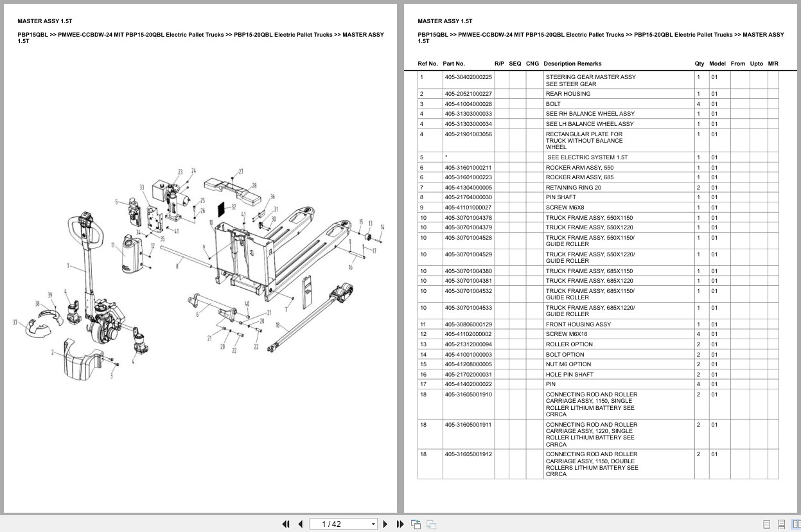Click callout number 37 in the diagram
This screenshot has height=532, width=801.
coord(15,322)
